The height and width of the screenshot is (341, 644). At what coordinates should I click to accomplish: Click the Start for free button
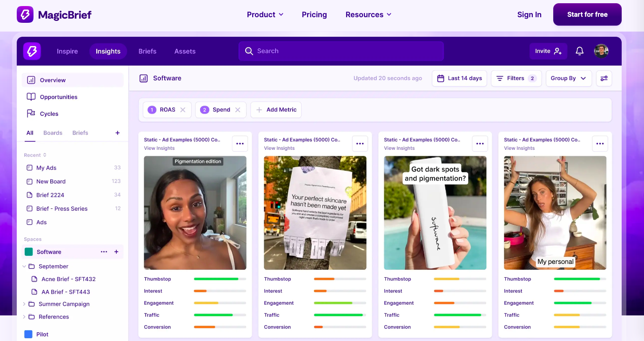(587, 14)
